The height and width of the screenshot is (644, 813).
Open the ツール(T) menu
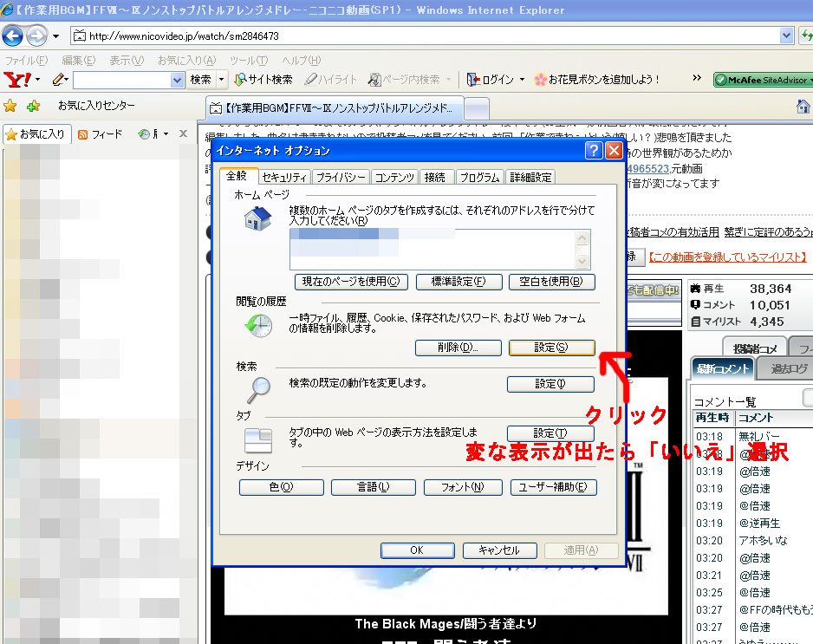(x=249, y=61)
